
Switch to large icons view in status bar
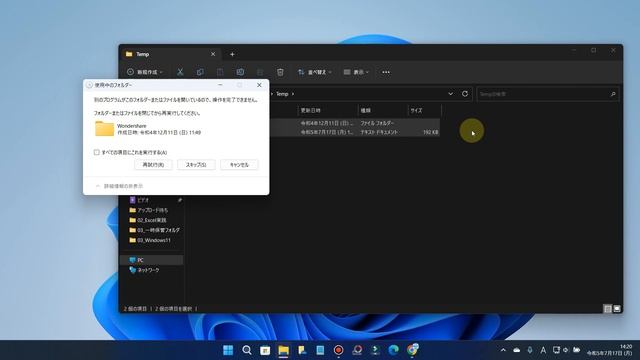(617, 309)
